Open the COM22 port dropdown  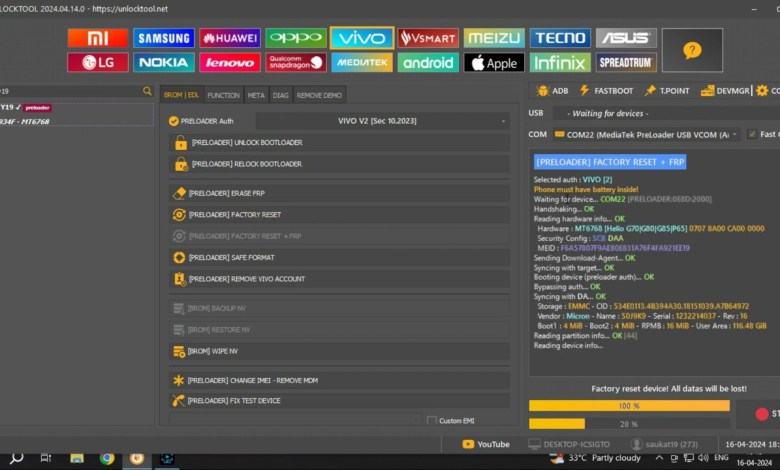click(x=646, y=135)
